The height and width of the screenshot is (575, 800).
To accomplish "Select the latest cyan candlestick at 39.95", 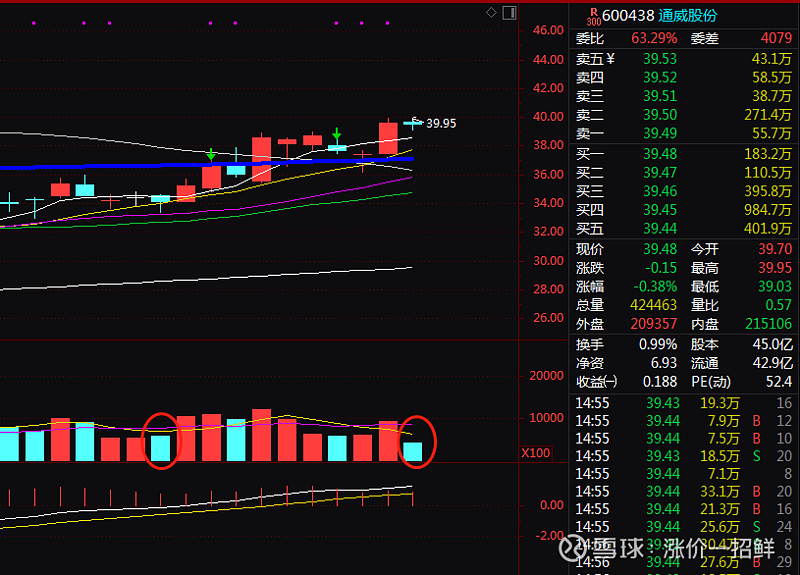I will tap(413, 123).
